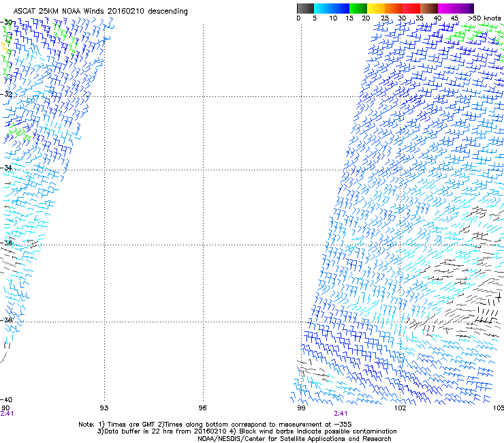Screen dimensions: 504x443
Task: Select the red 30-35 knots color segment
Action: pyautogui.click(x=411, y=9)
